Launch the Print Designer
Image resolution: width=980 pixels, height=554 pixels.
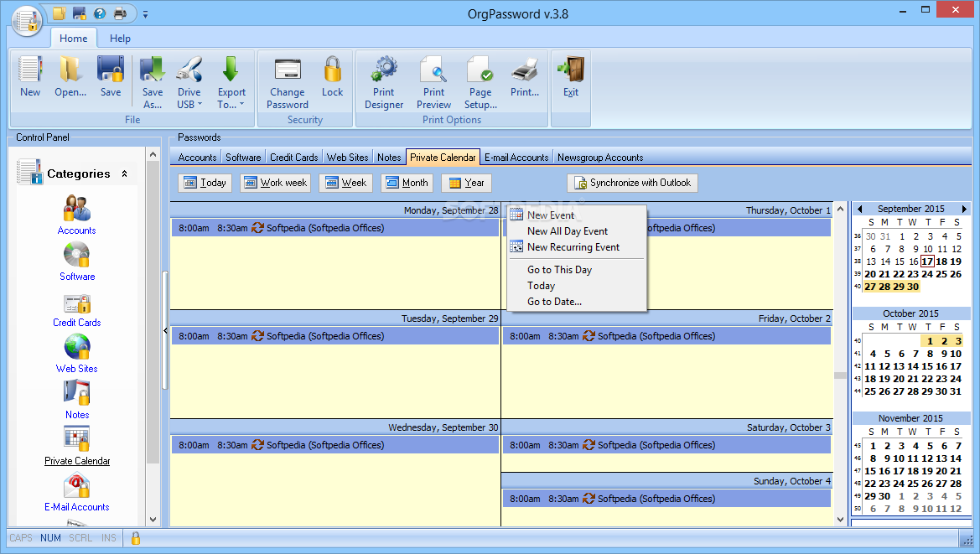[x=384, y=82]
